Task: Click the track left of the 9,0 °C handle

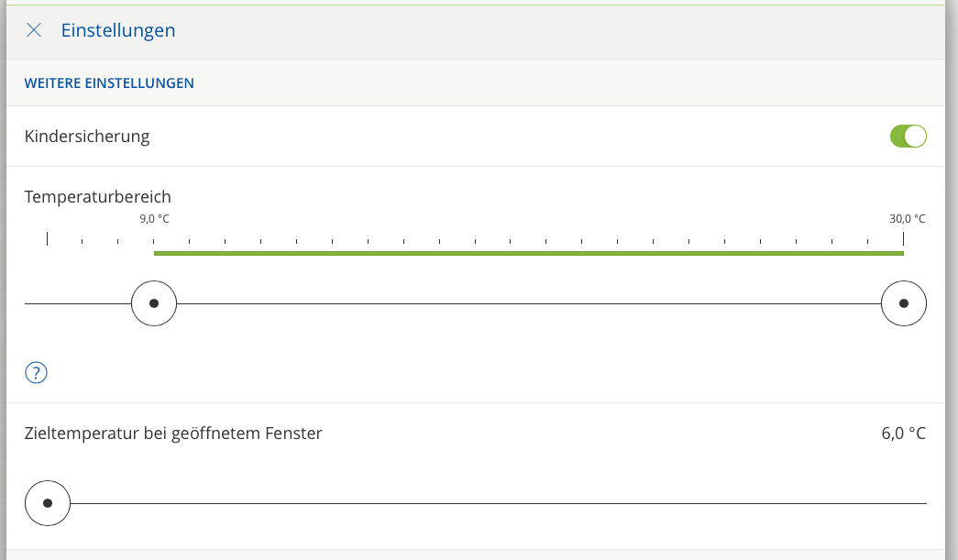Action: pos(78,303)
